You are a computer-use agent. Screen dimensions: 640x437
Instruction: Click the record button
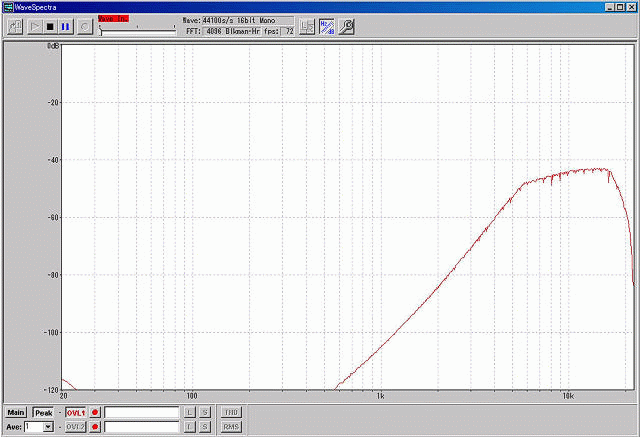[x=85, y=27]
